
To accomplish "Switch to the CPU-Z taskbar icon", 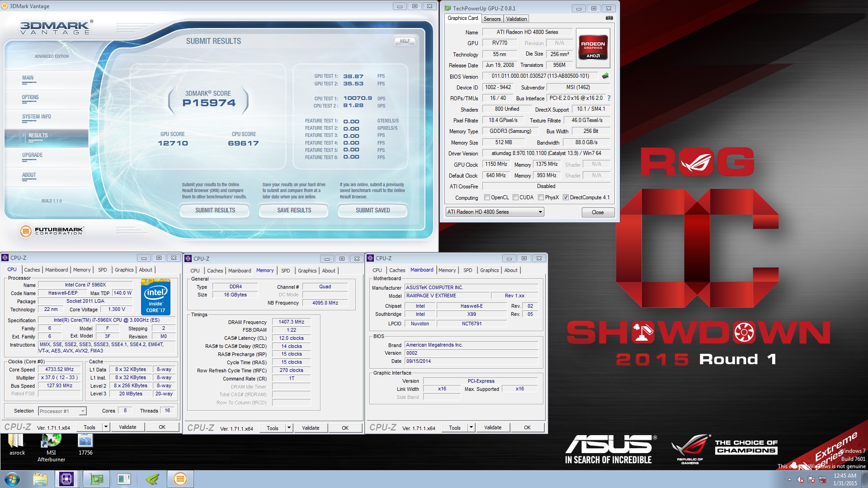I will (x=66, y=479).
